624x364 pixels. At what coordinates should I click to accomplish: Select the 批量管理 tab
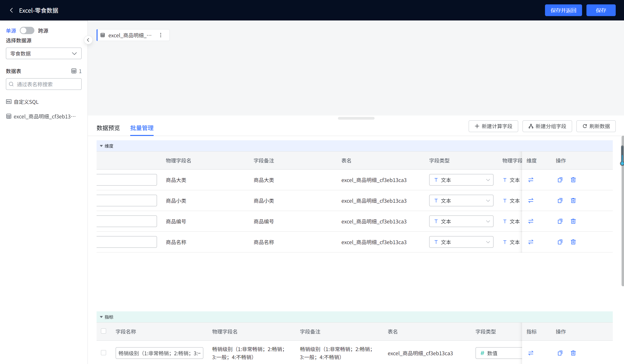142,128
